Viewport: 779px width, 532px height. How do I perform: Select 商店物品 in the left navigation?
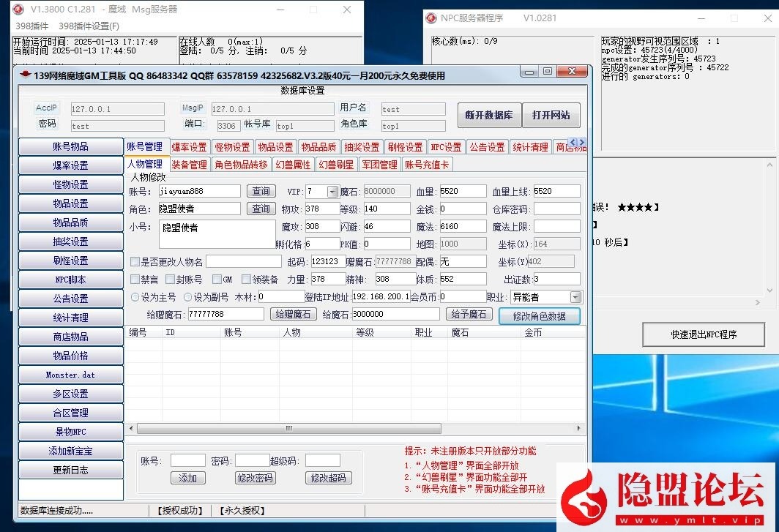(70, 337)
